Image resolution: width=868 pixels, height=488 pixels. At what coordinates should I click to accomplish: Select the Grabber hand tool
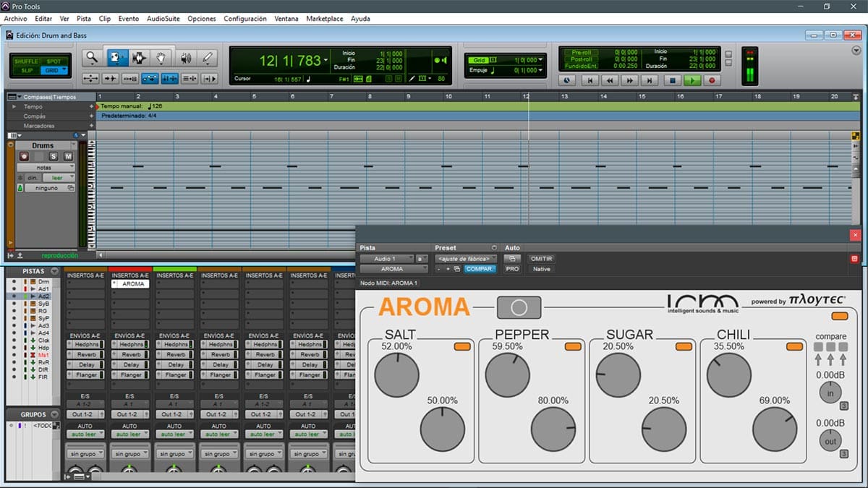pyautogui.click(x=161, y=58)
